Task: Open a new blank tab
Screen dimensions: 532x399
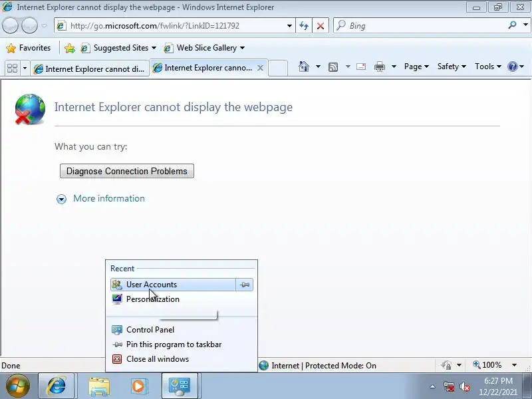Action: (278, 68)
